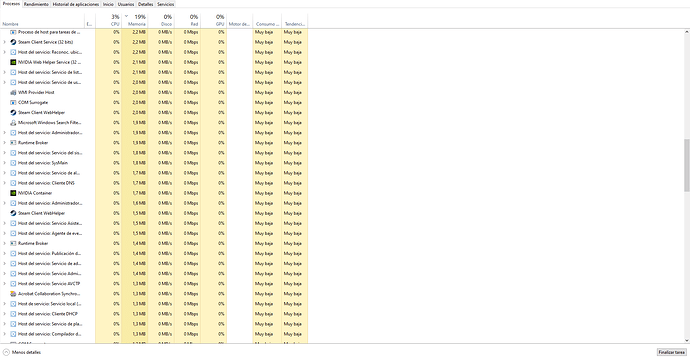
Task: Click the Host del servicio: Publicación d... gear icon
Action: pos(13,254)
